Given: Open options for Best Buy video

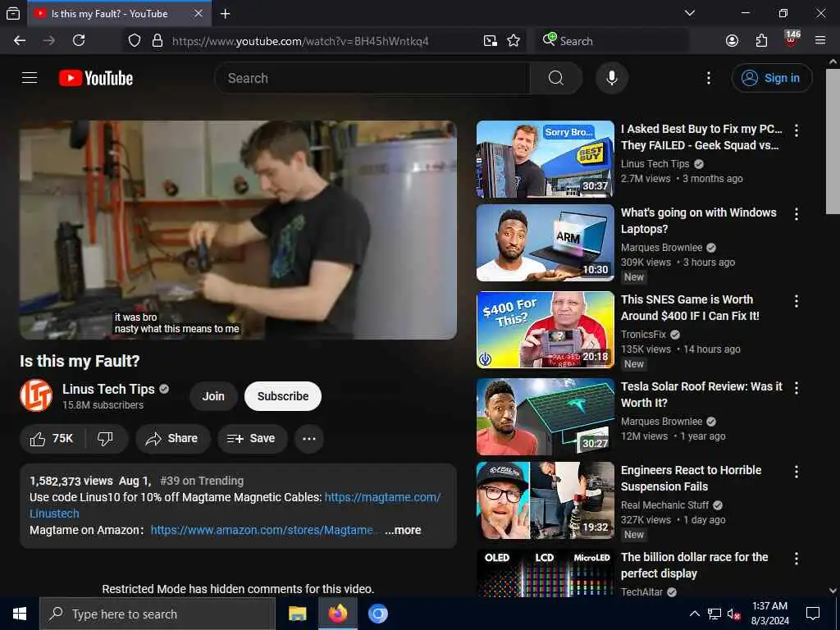Looking at the screenshot, I should [797, 130].
